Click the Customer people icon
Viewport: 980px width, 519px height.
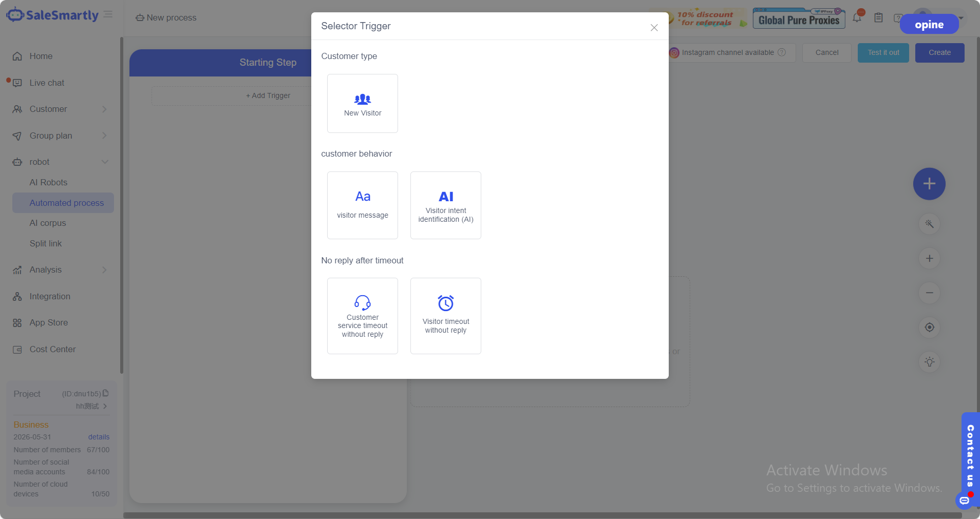(17, 109)
